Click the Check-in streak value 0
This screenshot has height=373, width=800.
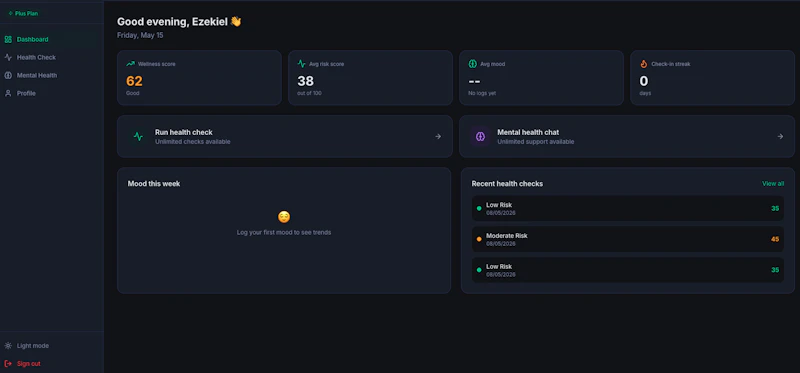[x=644, y=81]
